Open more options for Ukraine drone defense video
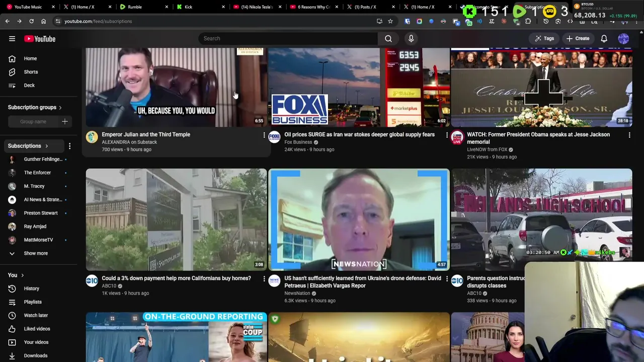This screenshot has height=362, width=644. point(446,279)
